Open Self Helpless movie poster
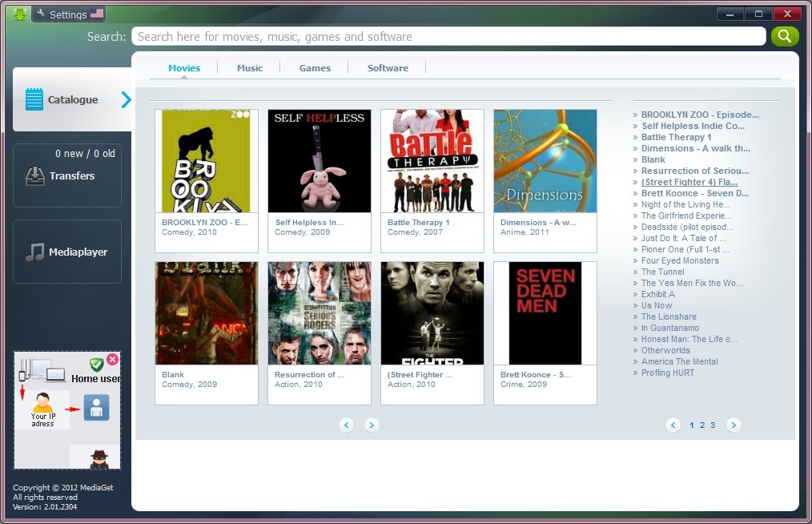Viewport: 812px width, 524px height. coord(319,161)
